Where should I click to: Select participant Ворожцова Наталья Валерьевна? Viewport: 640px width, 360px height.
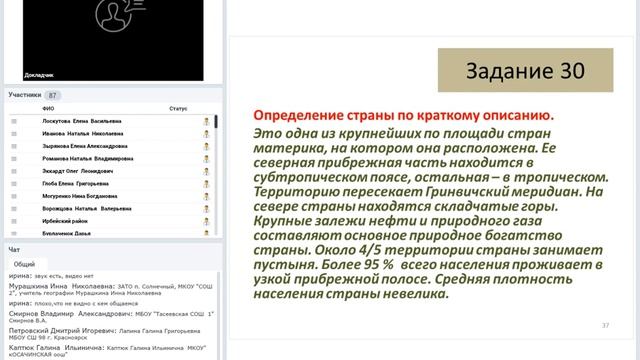pos(87,209)
